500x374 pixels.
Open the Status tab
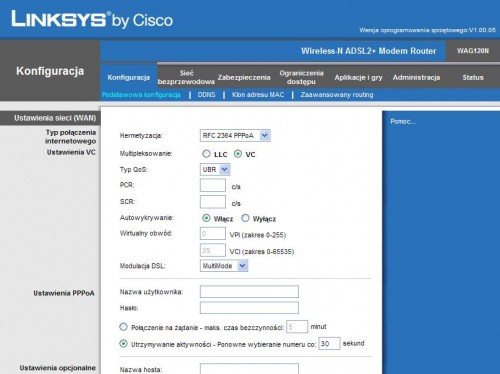(473, 77)
